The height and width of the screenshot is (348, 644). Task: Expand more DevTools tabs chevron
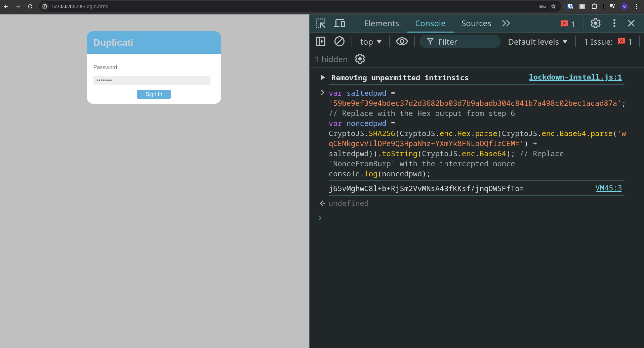506,23
